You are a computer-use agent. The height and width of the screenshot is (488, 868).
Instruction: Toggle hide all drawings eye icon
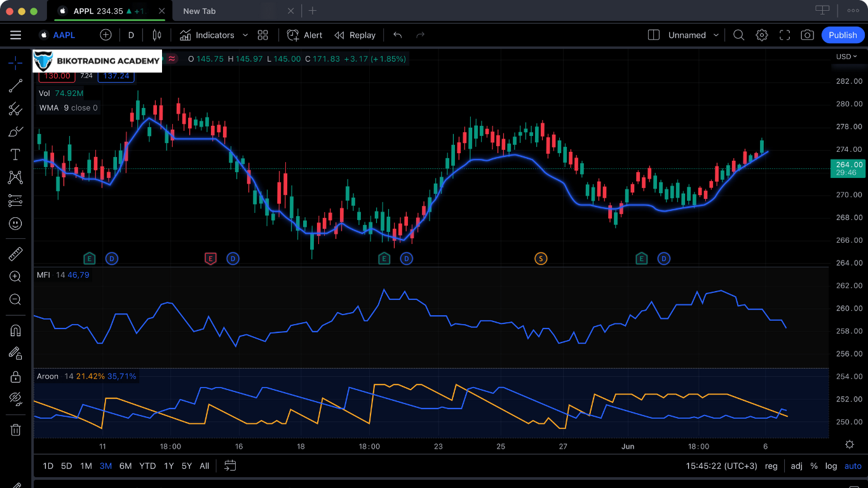pos(15,399)
